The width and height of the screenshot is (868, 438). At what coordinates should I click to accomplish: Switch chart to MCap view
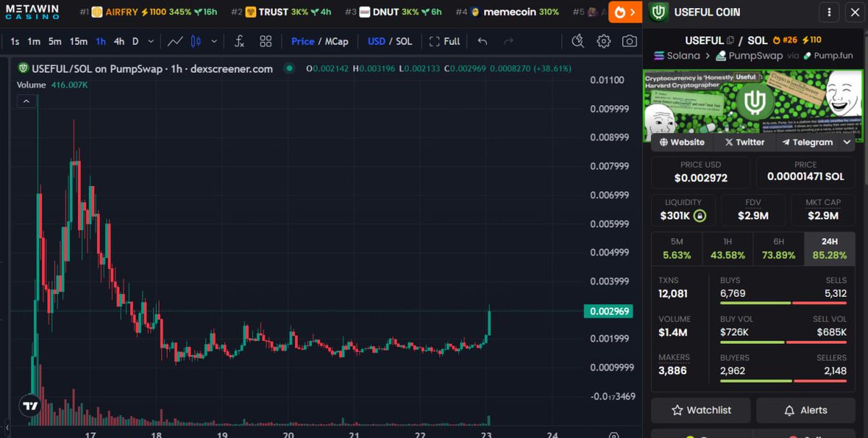click(336, 41)
